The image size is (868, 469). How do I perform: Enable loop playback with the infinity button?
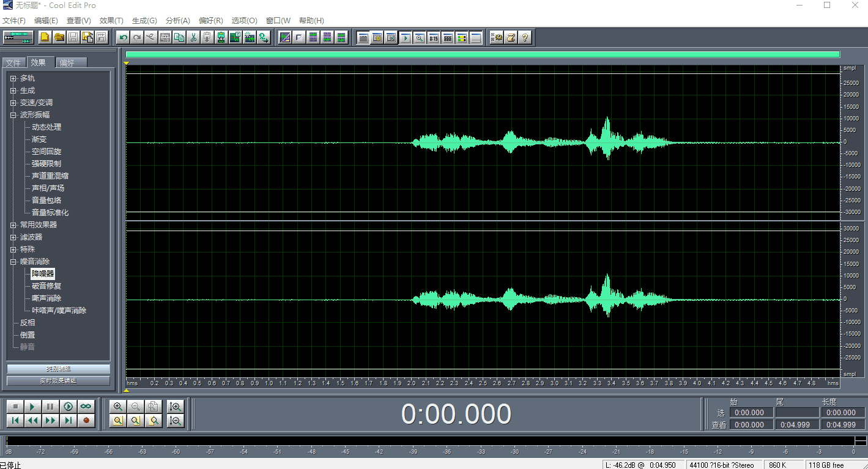(86, 406)
